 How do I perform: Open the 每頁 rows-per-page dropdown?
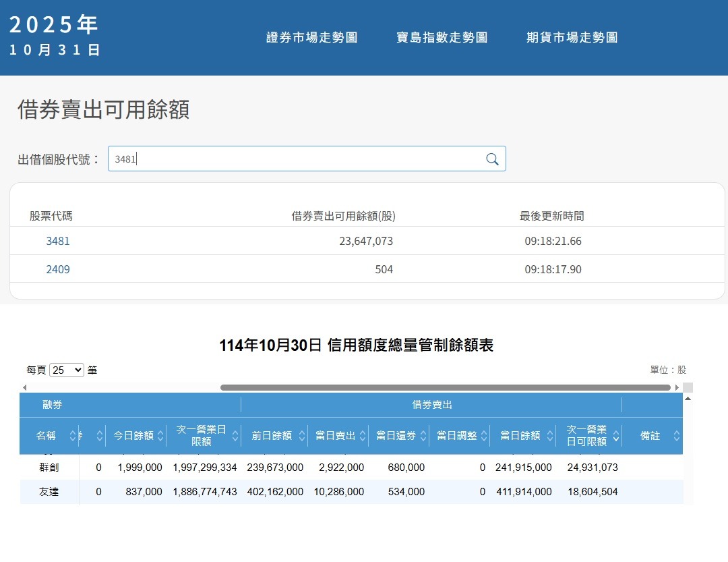point(67,370)
